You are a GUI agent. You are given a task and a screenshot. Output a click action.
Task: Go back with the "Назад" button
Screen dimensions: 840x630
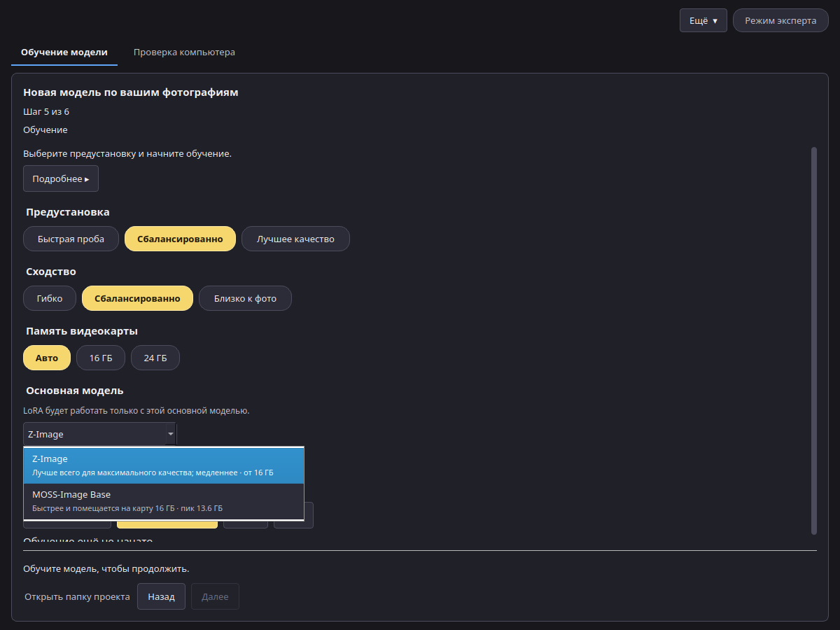pos(161,596)
